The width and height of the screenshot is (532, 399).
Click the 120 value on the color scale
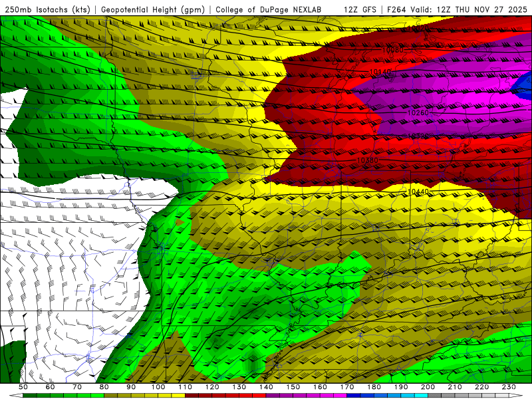coord(212,387)
